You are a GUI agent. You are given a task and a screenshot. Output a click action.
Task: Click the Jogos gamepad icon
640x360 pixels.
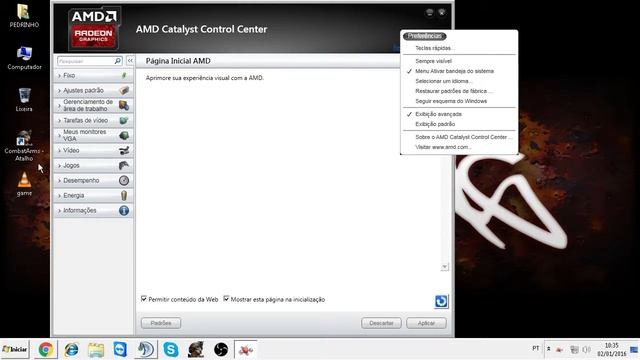click(x=124, y=165)
